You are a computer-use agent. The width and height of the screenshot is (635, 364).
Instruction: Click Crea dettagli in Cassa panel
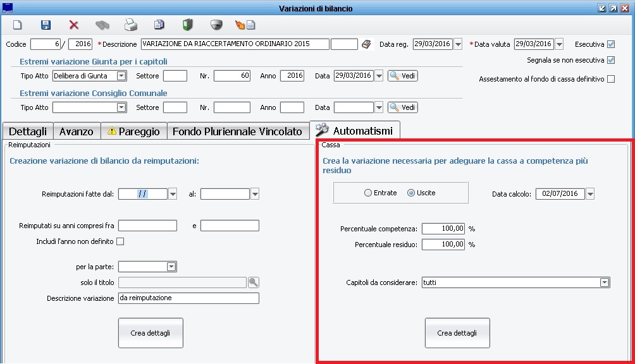click(x=457, y=333)
